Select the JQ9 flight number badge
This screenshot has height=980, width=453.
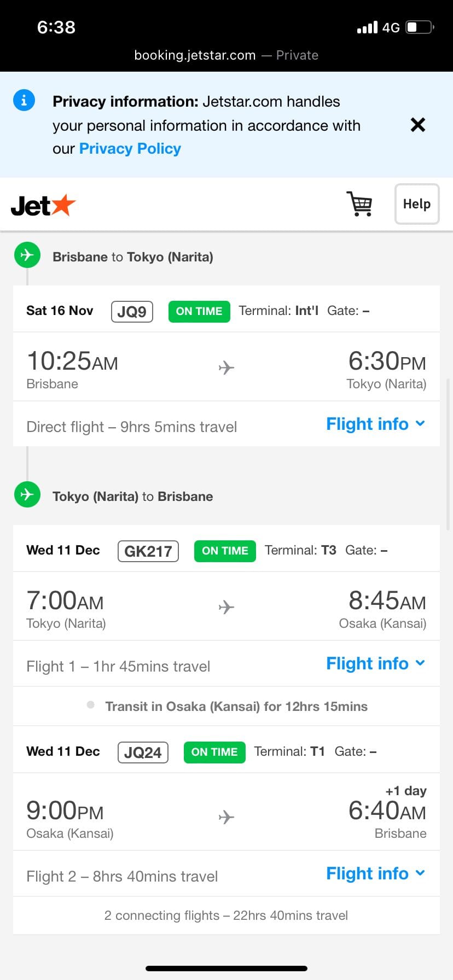point(132,311)
